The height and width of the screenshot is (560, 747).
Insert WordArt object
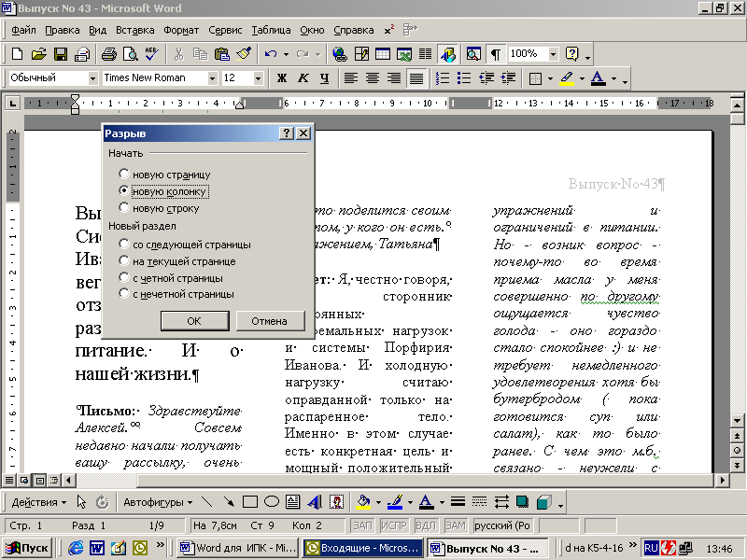coord(315,502)
